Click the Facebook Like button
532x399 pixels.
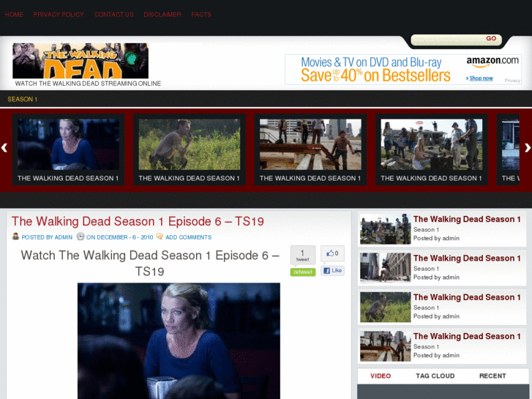[x=332, y=271]
